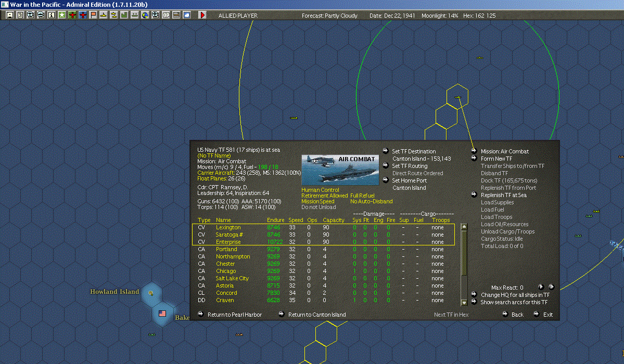Image resolution: width=624 pixels, height=364 pixels.
Task: Open ship details for Northampton
Action: (233, 256)
